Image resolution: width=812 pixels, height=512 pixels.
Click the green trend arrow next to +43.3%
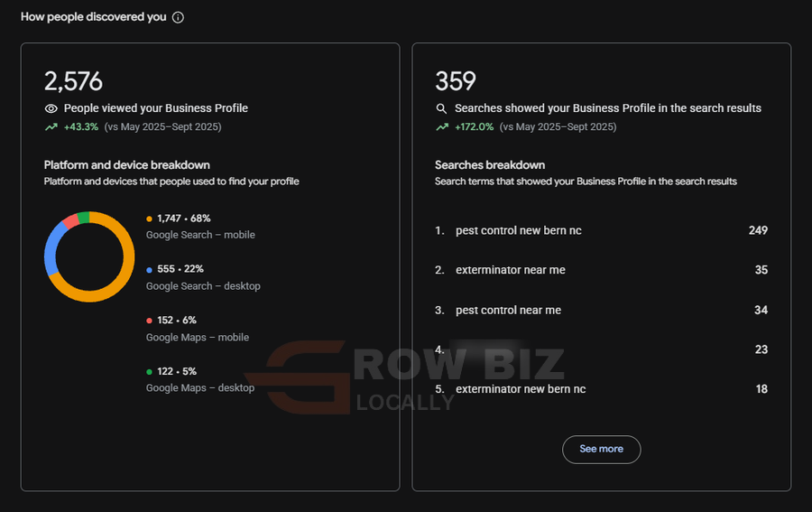(51, 127)
